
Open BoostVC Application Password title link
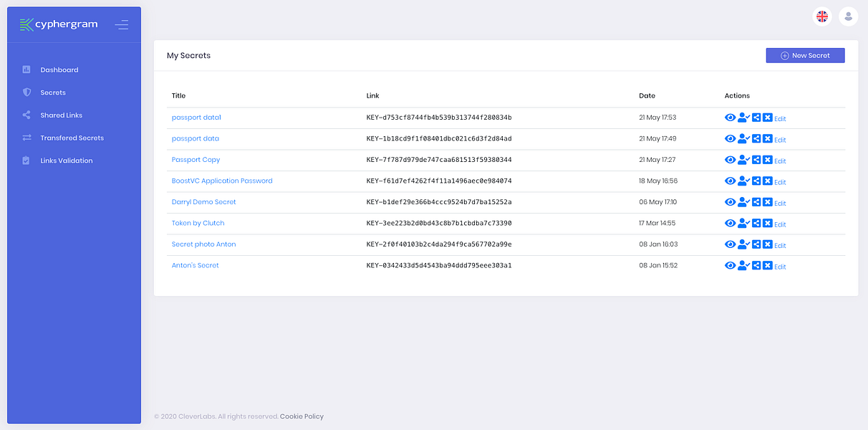tap(222, 181)
